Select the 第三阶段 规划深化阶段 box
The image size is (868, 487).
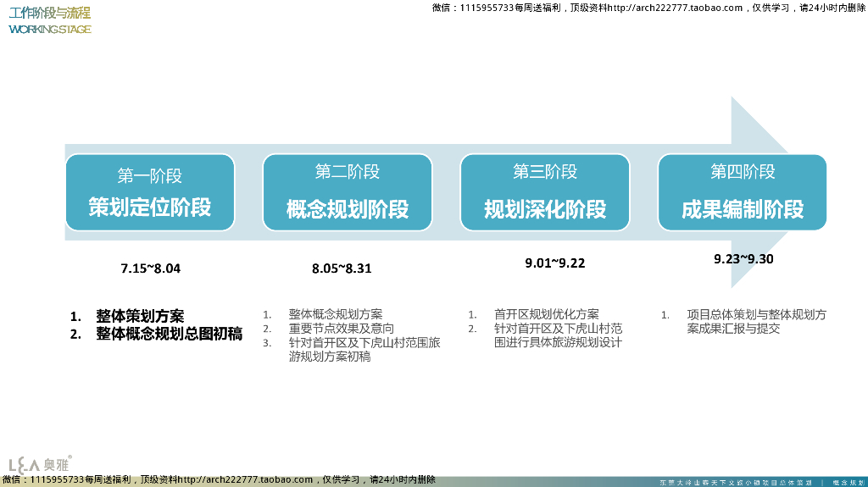click(x=544, y=192)
